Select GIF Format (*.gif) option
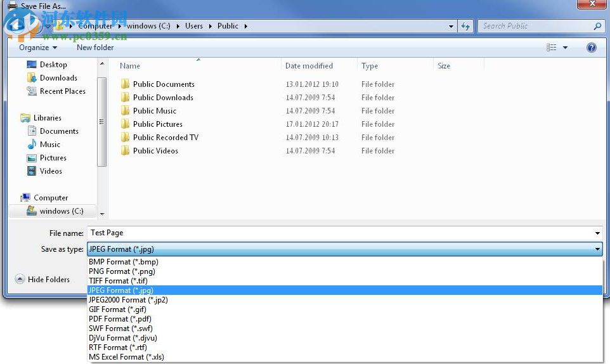The image size is (610, 364). [x=345, y=309]
